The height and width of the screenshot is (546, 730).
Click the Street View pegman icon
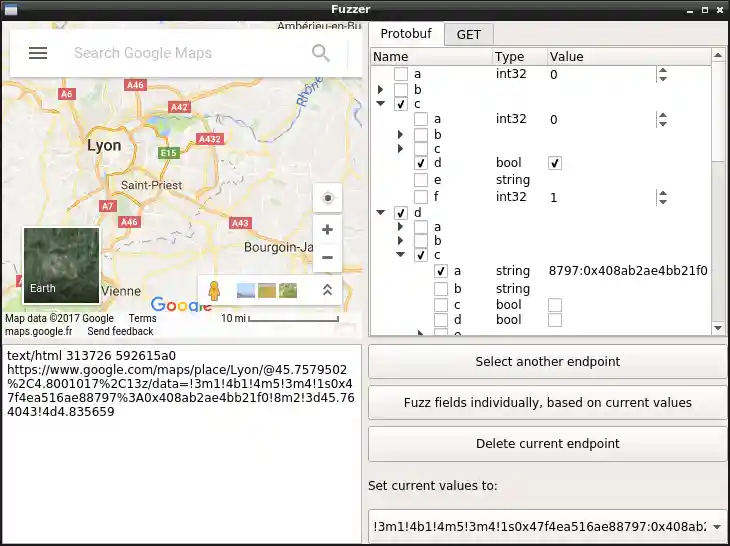point(214,291)
